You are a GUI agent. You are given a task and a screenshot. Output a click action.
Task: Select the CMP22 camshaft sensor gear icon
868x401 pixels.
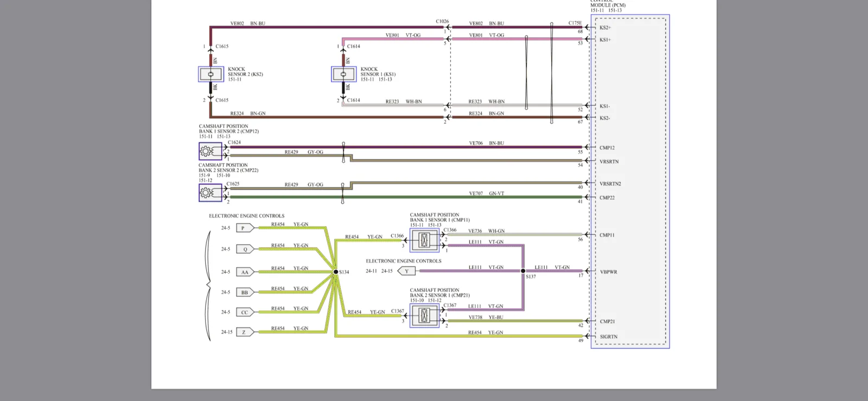(x=210, y=193)
